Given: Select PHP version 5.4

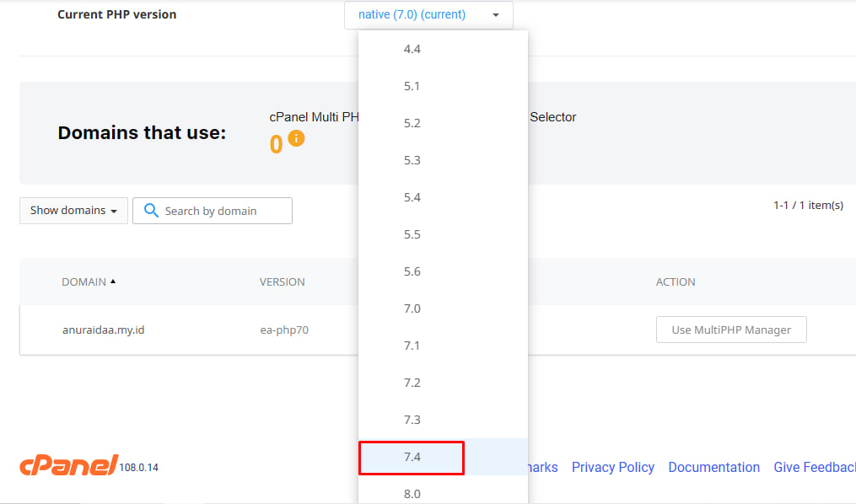Looking at the screenshot, I should tap(443, 197).
